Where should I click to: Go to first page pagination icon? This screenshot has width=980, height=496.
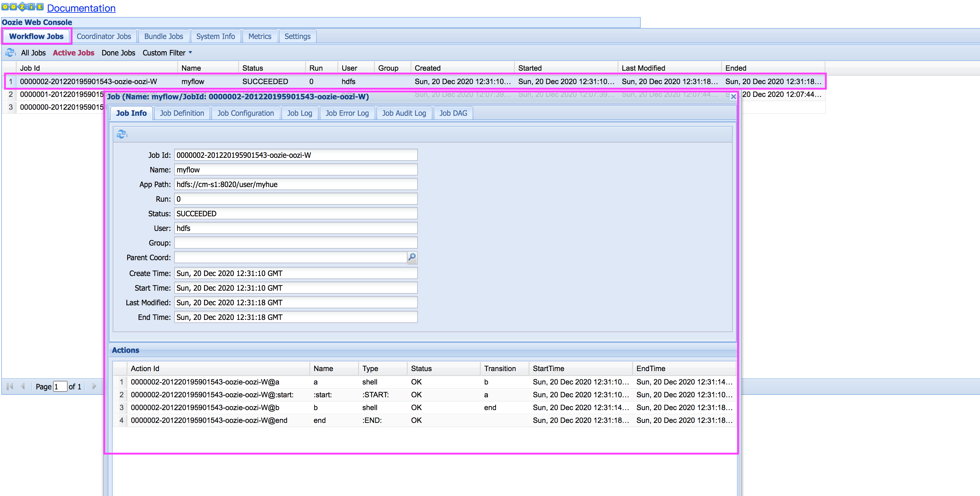tap(10, 386)
